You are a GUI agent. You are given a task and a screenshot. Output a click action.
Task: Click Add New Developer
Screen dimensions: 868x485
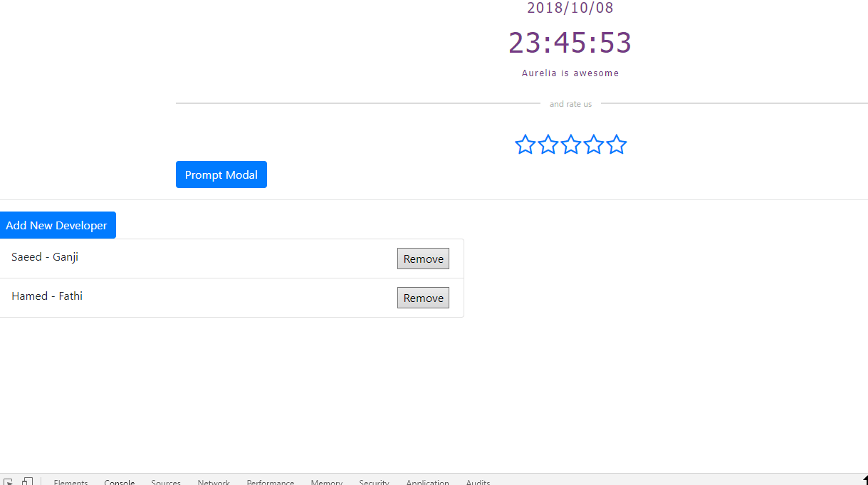57,225
